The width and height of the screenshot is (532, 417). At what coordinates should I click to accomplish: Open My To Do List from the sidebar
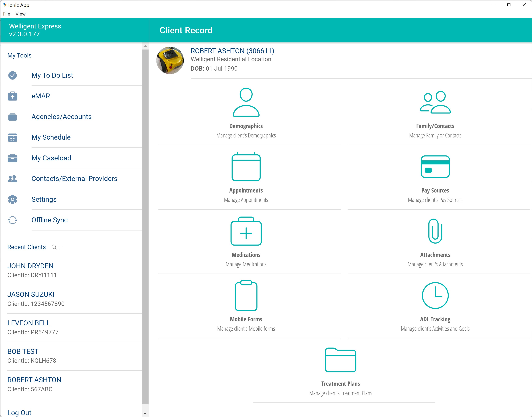click(52, 75)
